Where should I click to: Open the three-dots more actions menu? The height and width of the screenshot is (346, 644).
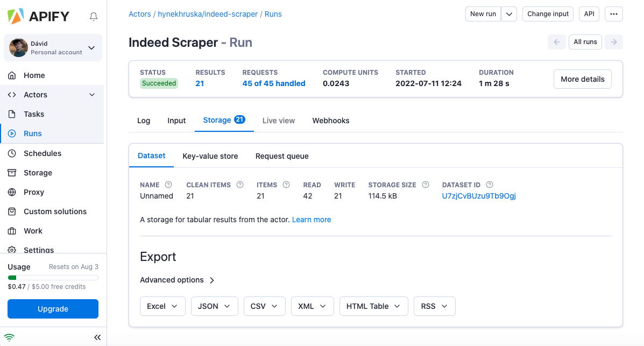click(614, 14)
